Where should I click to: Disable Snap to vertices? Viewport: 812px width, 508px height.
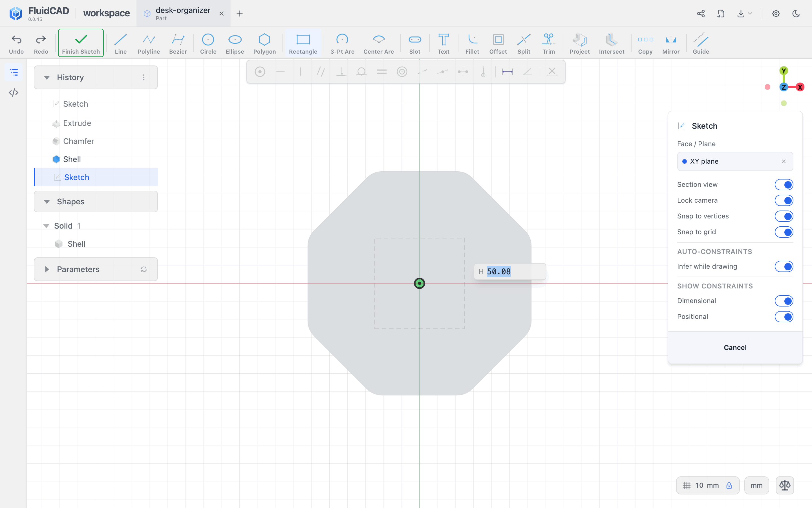coord(784,216)
